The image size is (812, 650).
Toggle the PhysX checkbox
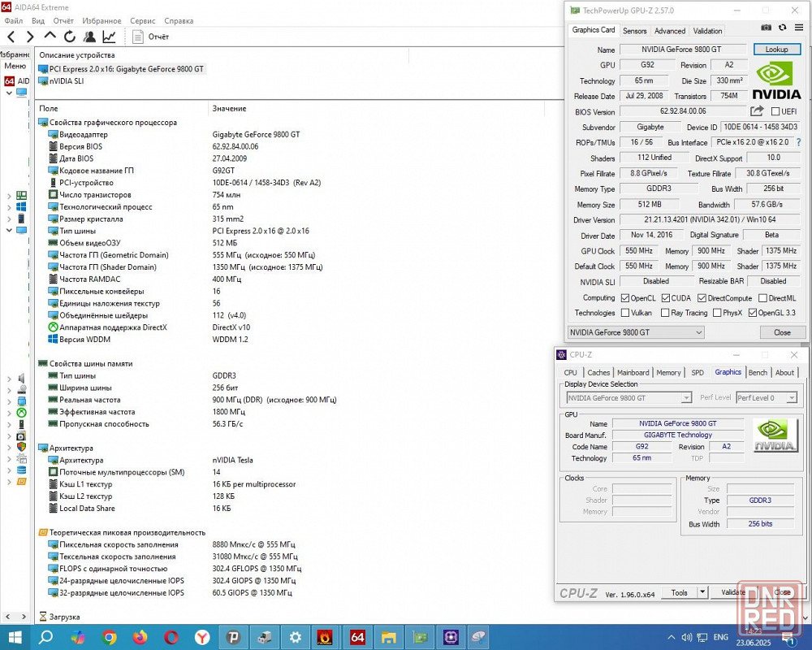717,313
